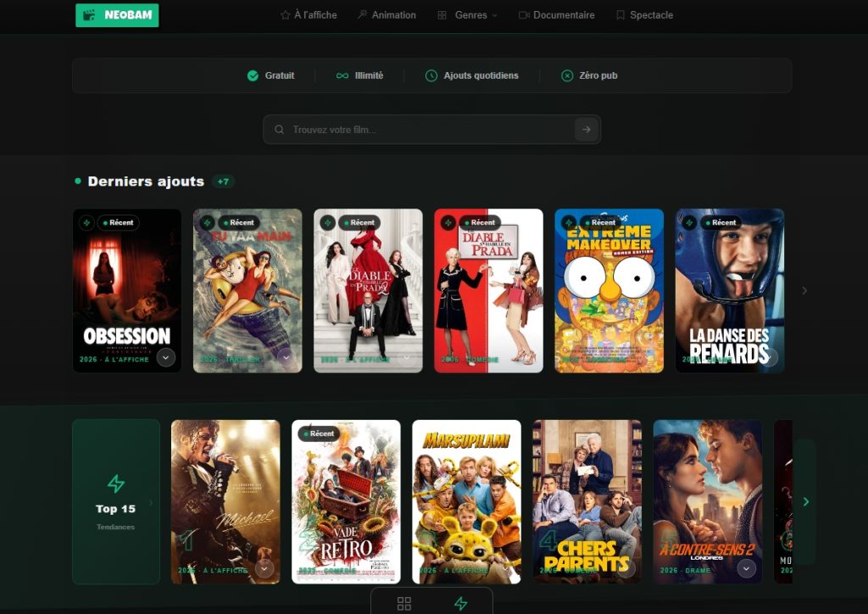
Task: Click the lightning icon on Obsession card
Action: pos(86,222)
